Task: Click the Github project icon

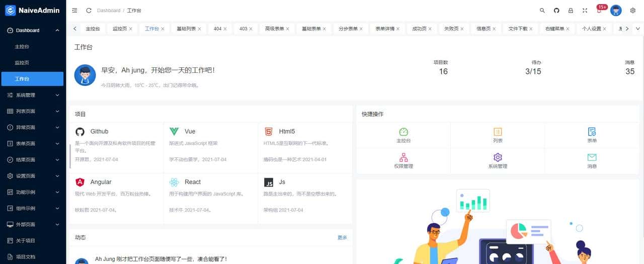Action: tap(80, 132)
